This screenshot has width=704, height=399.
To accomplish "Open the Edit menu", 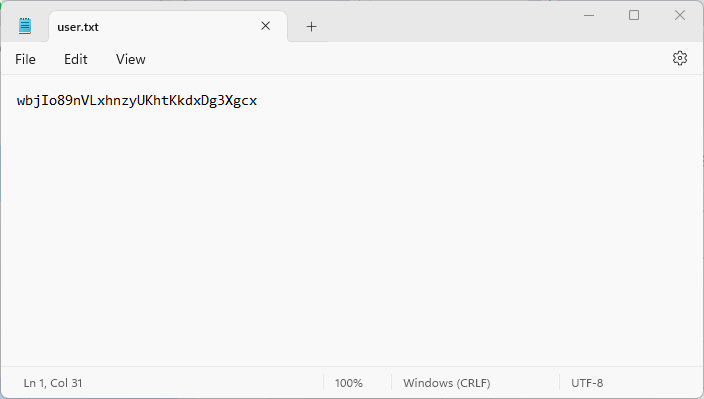I will [75, 59].
